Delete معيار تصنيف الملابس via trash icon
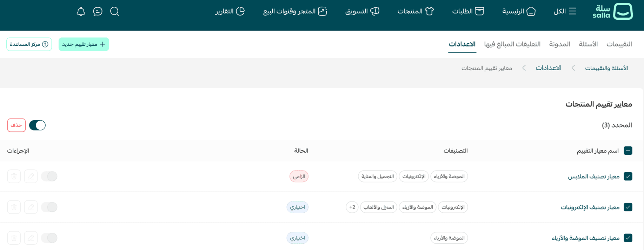The image size is (644, 250). [14, 176]
